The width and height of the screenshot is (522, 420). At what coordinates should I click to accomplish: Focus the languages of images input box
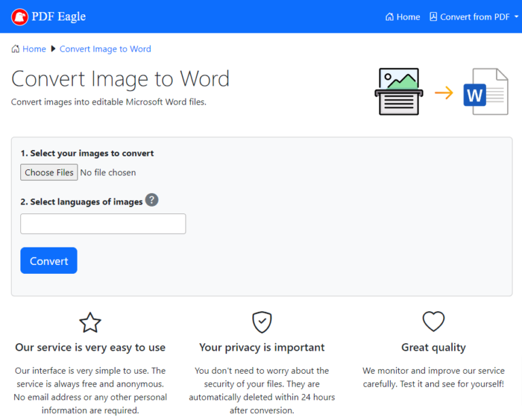(103, 224)
